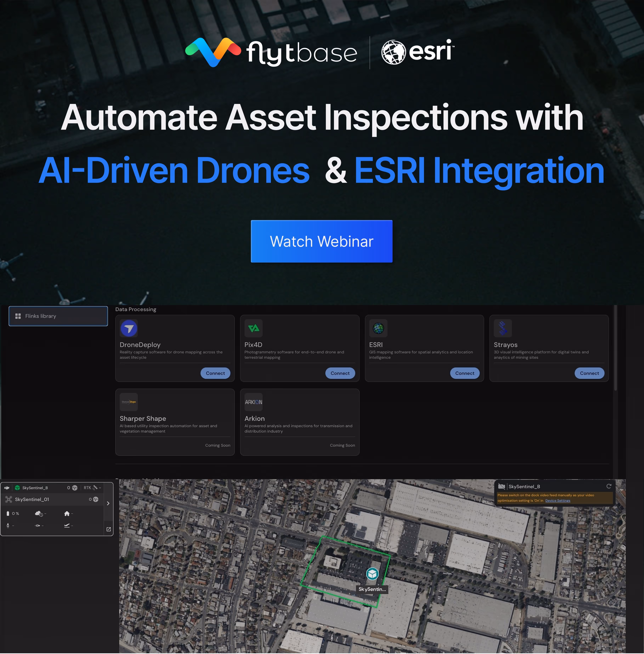Connect the Pix4D integration
The width and height of the screenshot is (644, 654).
point(340,373)
